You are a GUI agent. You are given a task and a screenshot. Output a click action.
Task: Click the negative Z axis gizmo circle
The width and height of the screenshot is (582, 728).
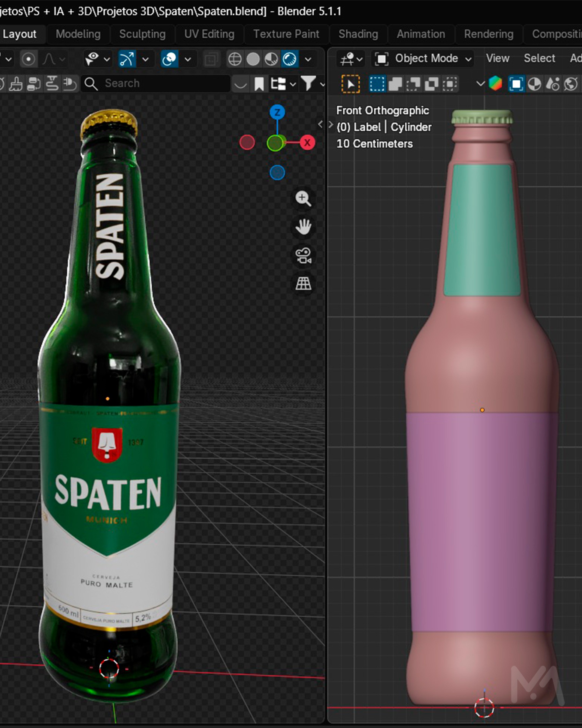tap(277, 173)
